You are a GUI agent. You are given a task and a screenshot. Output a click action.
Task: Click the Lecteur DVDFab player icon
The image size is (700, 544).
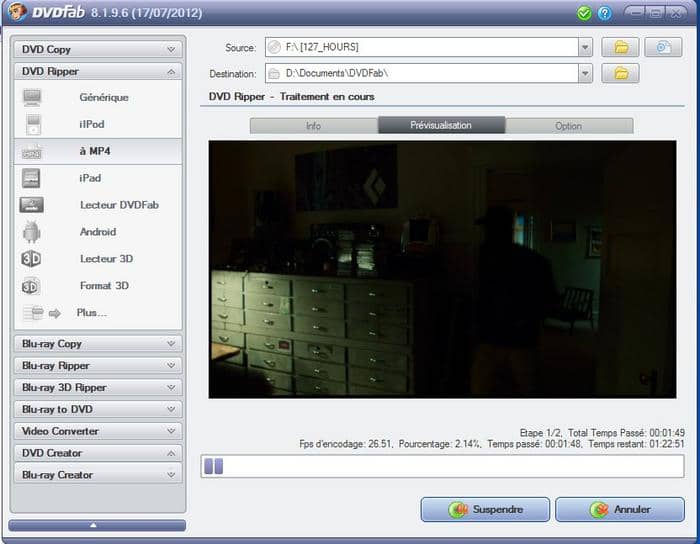click(x=31, y=205)
